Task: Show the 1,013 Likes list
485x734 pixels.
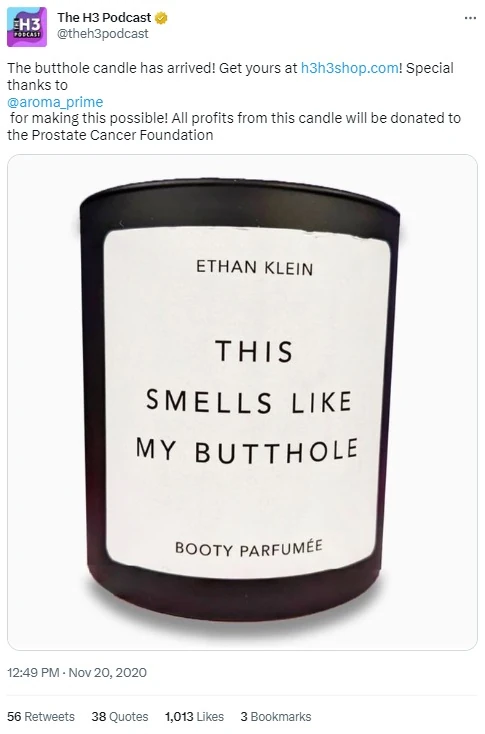Action: pos(194,717)
